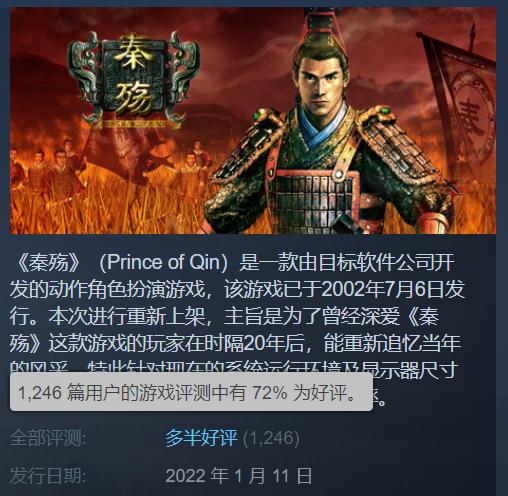Click the Prince of Qin title text

coord(163,262)
